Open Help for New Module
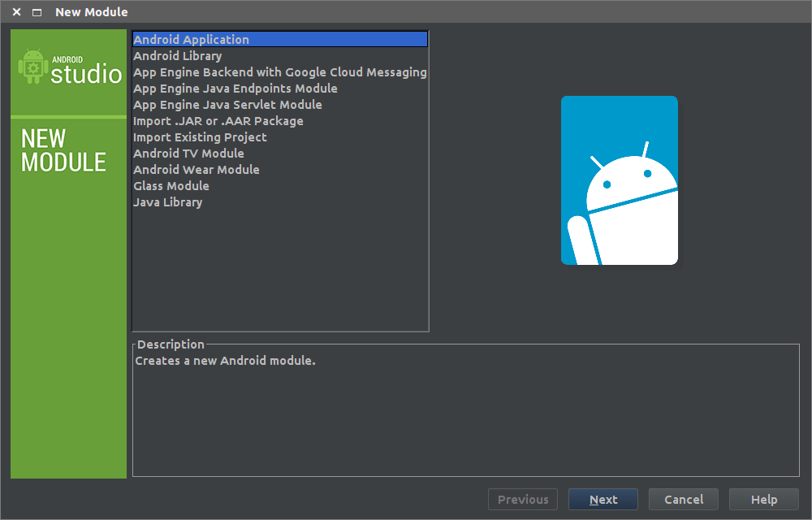This screenshot has height=520, width=812. pos(763,500)
